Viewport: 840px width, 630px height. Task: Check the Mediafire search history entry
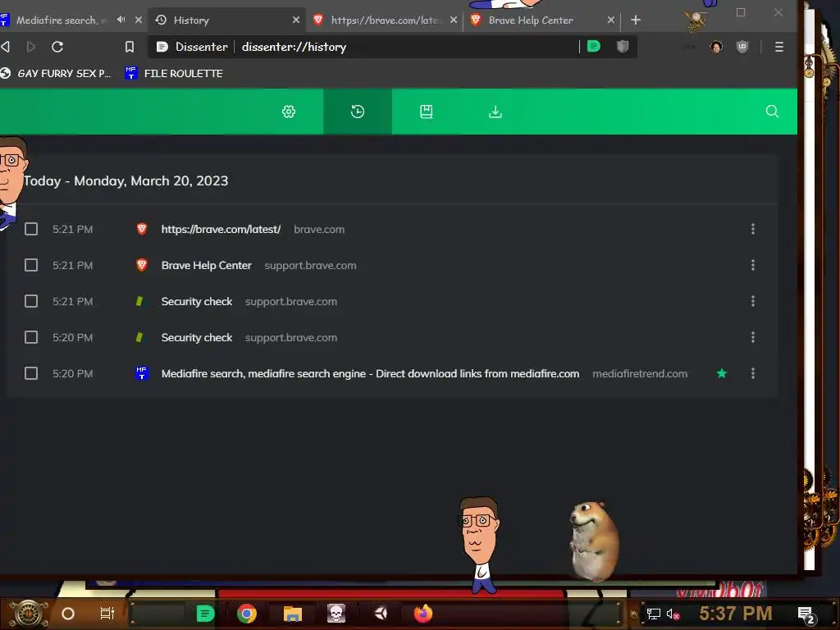pos(31,373)
